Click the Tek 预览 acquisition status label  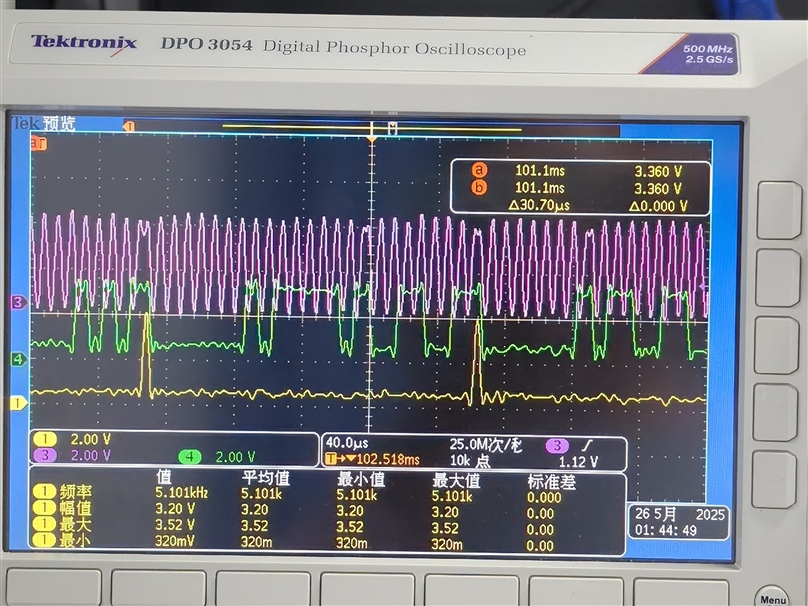point(44,124)
